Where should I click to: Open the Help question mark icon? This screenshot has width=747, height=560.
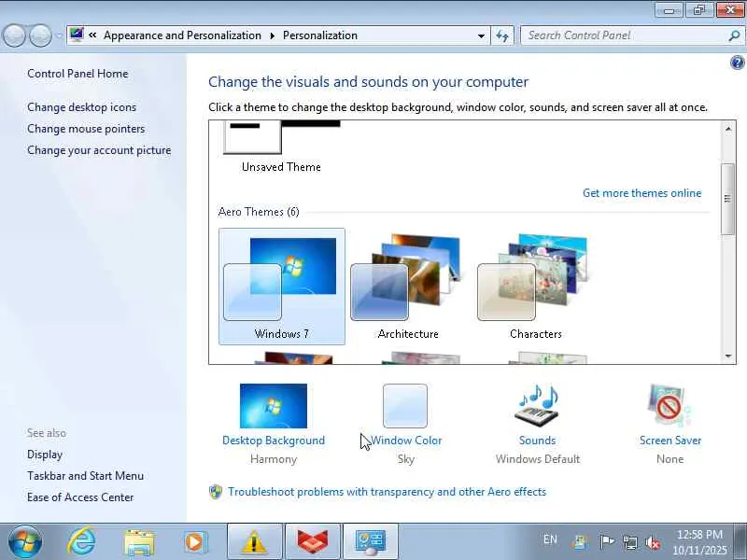click(737, 63)
